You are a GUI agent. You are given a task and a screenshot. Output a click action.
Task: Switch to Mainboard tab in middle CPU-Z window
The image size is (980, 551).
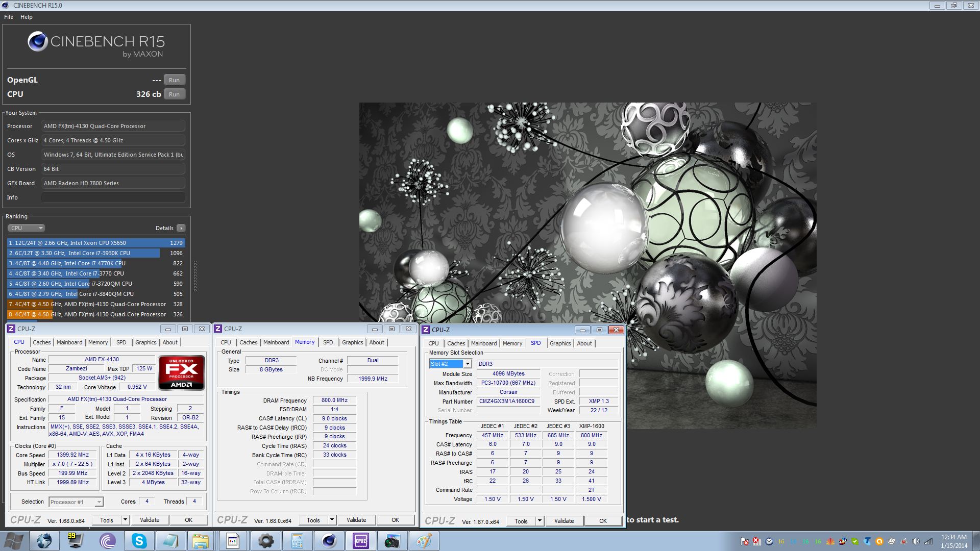pos(276,342)
